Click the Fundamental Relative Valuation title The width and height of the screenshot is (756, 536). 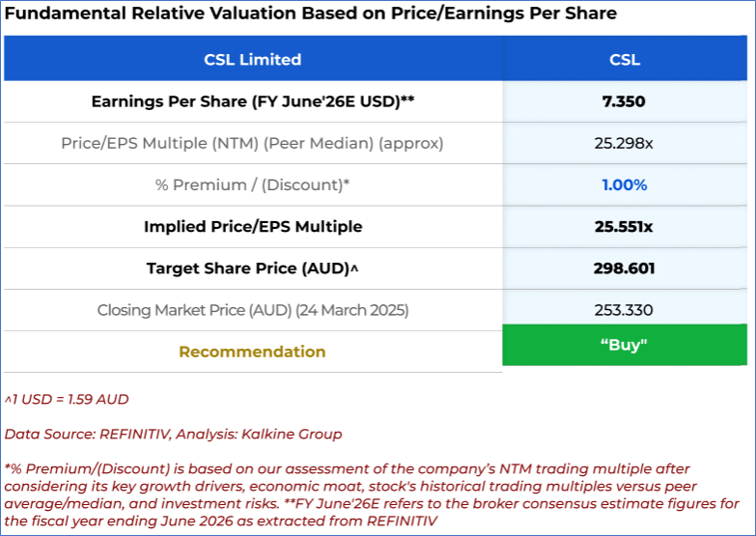coord(311,14)
